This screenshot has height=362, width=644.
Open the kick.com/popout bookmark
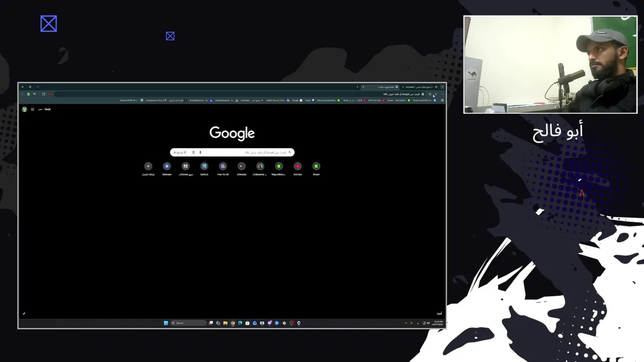pos(329,100)
